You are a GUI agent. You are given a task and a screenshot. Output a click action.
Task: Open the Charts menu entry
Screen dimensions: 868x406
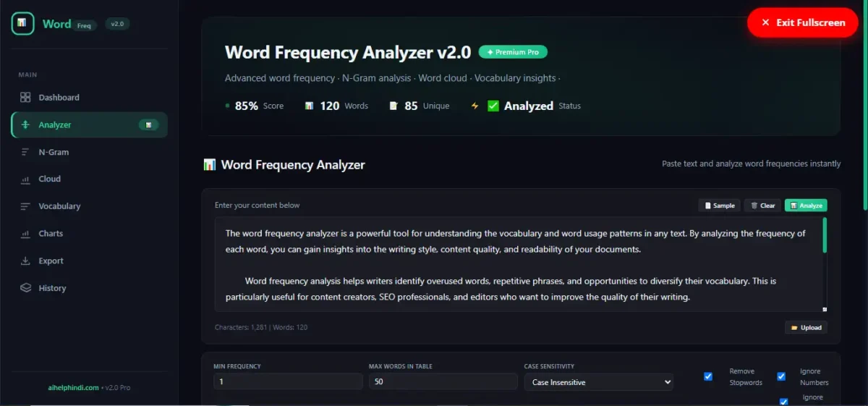(x=89, y=234)
